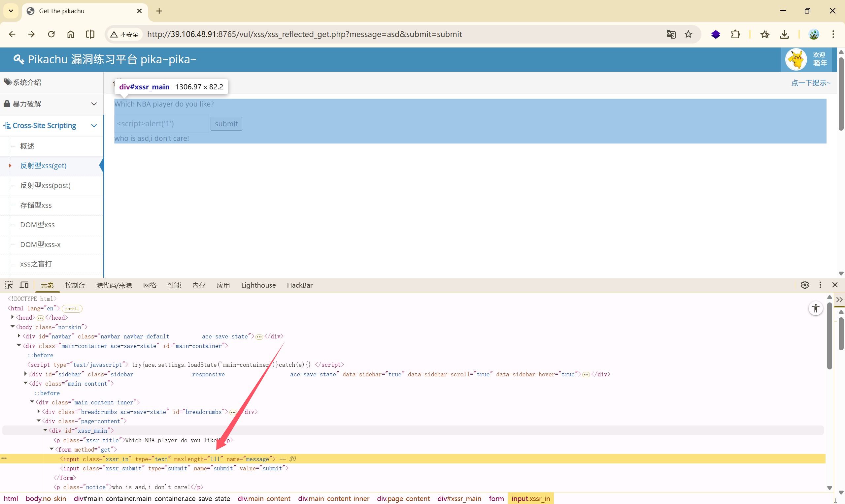Open the downloads icon in toolbar
This screenshot has width=845, height=504.
pyautogui.click(x=784, y=34)
